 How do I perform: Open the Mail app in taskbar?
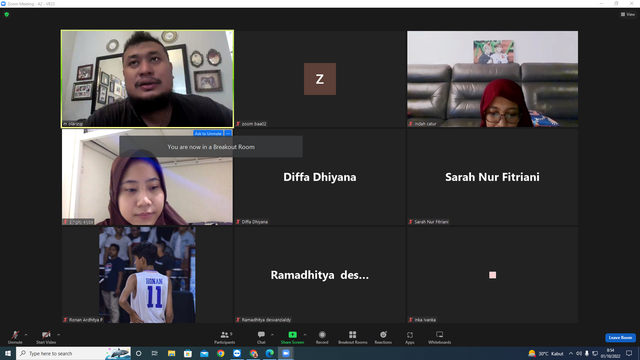(204, 353)
